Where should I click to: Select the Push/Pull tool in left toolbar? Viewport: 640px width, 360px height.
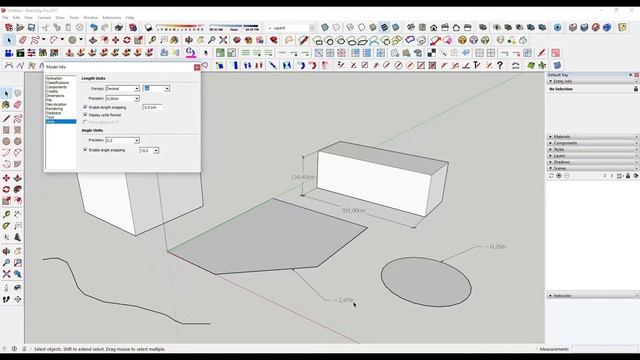pyautogui.click(x=18, y=178)
